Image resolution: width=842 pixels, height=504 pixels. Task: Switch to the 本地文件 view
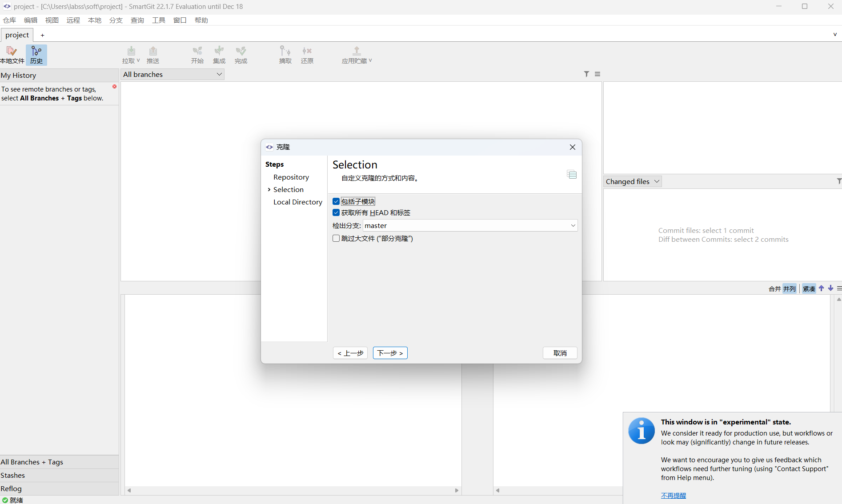[12, 55]
